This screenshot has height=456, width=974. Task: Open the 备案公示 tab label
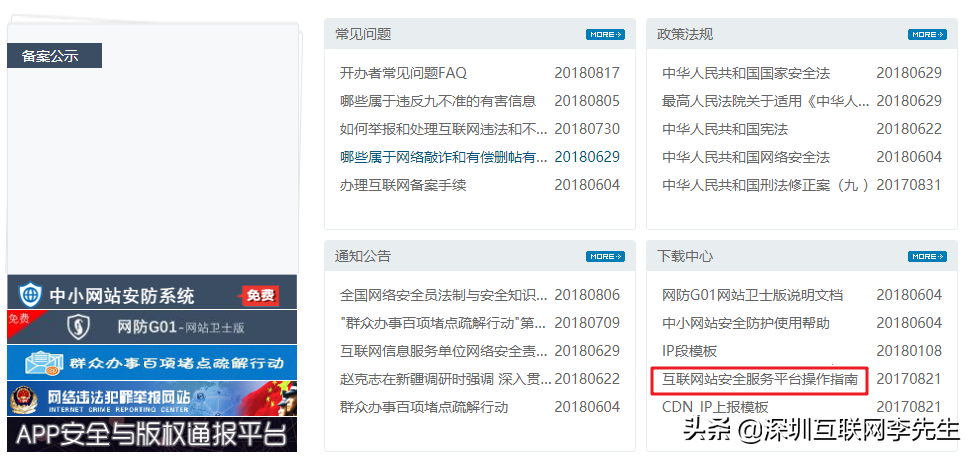(54, 56)
